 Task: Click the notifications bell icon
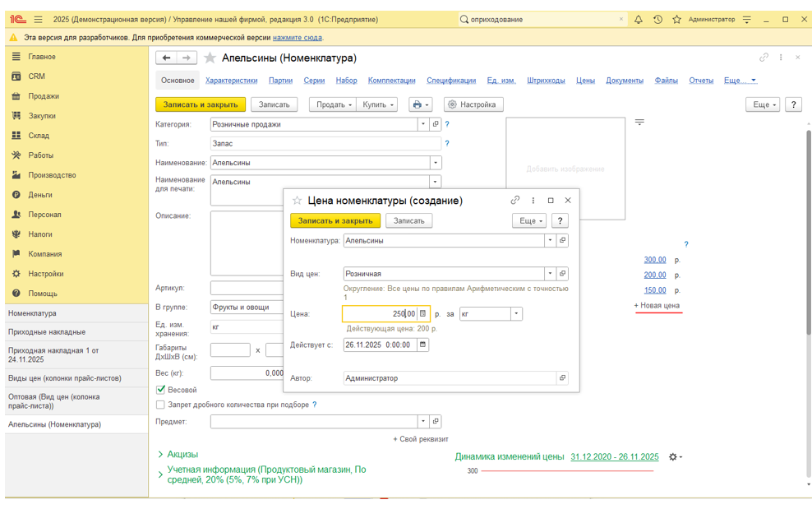coord(639,19)
